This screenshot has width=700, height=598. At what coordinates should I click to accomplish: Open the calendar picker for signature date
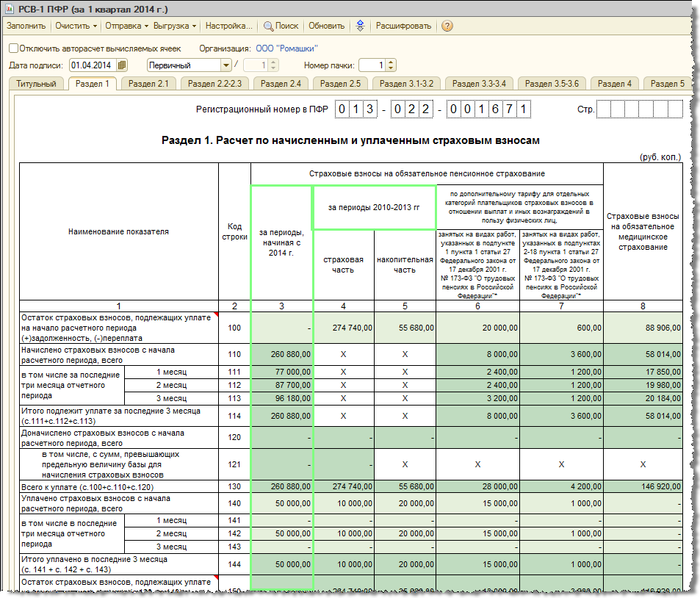pyautogui.click(x=122, y=65)
